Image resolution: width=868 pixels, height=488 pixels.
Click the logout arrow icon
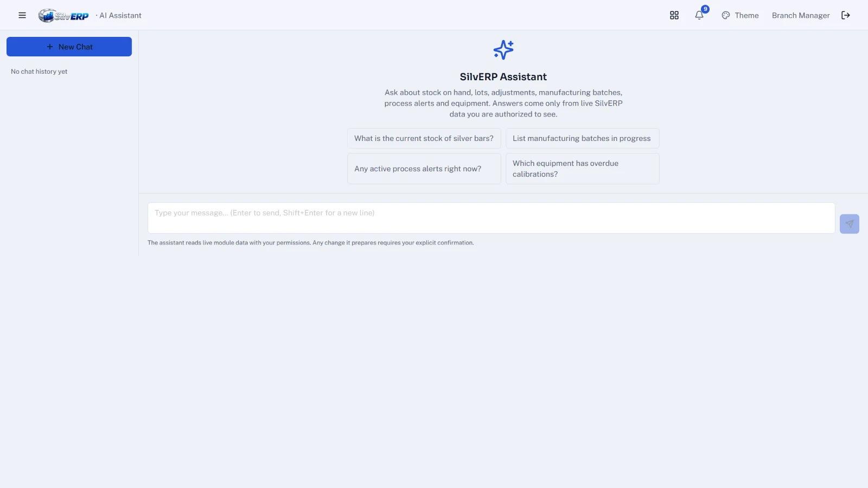pos(846,15)
